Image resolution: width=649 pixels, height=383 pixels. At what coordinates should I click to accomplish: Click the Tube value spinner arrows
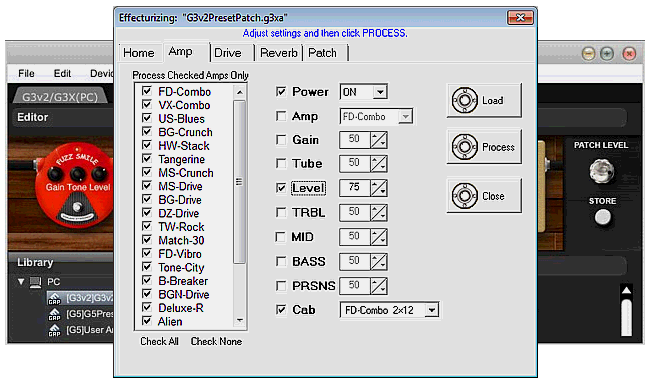[378, 164]
